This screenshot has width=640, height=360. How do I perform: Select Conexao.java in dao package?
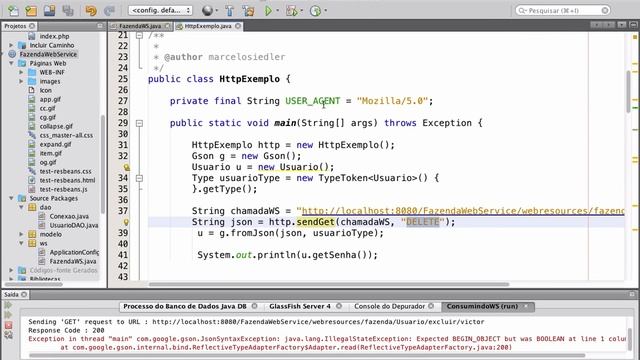coord(69,216)
